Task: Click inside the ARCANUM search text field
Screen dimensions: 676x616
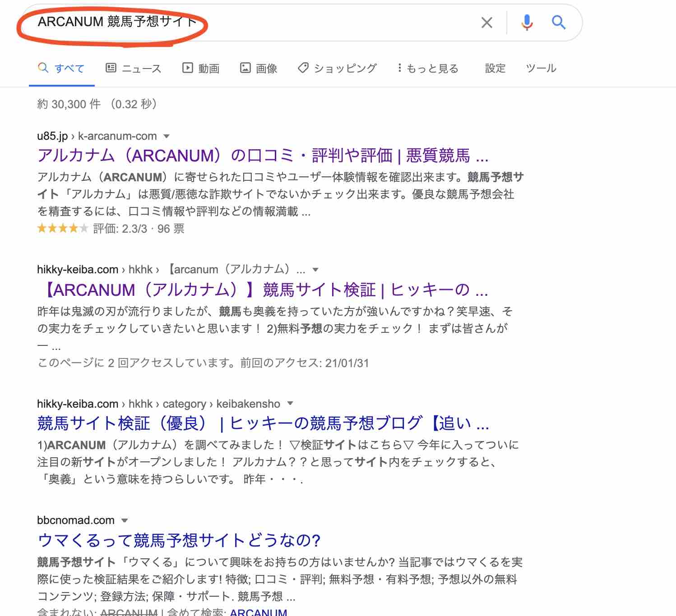Action: click(x=253, y=22)
